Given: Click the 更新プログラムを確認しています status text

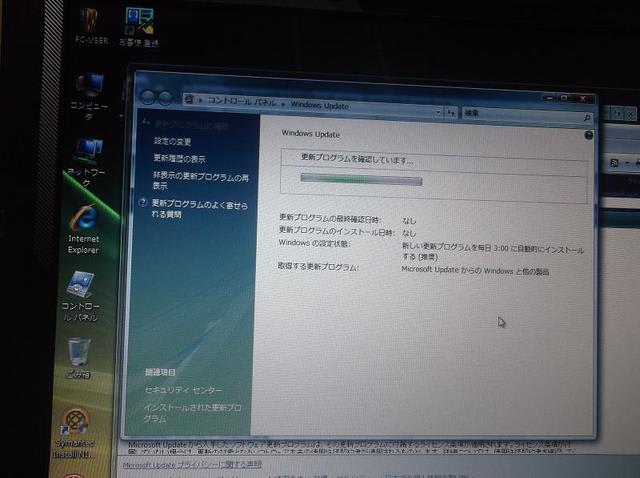Looking at the screenshot, I should [357, 159].
